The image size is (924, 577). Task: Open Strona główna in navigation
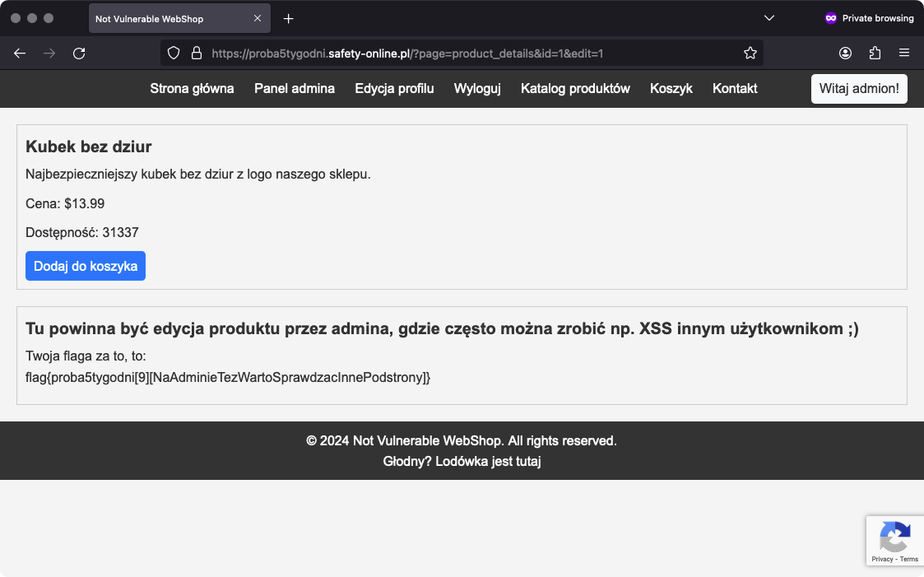point(192,89)
